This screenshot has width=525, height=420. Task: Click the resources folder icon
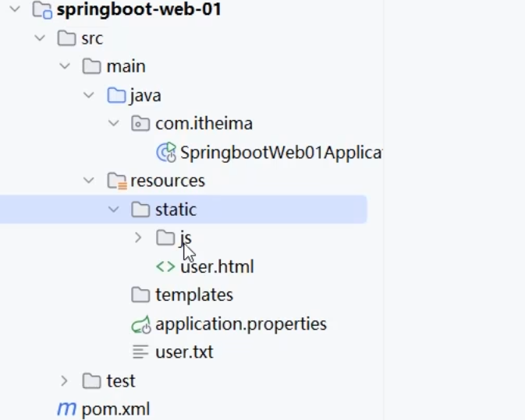(x=116, y=181)
